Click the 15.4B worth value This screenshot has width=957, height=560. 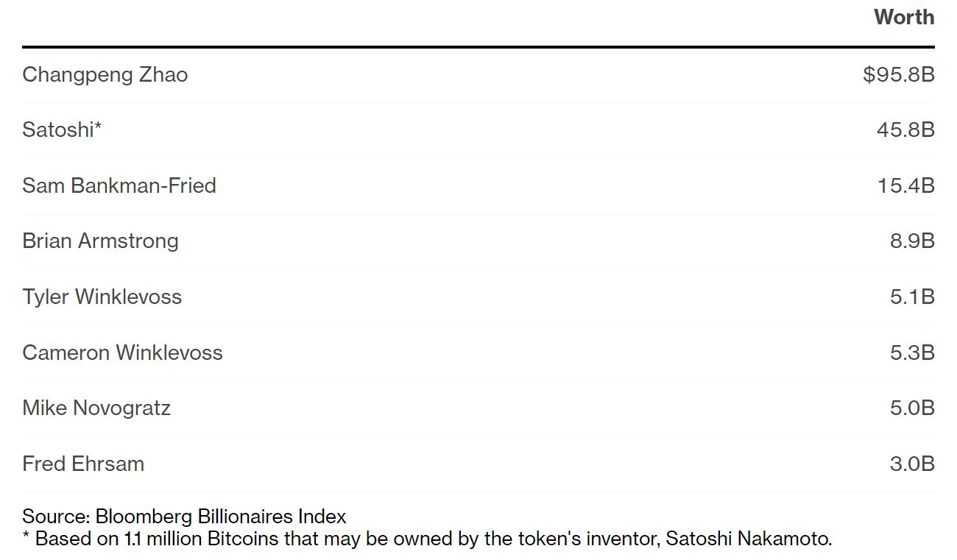(905, 185)
